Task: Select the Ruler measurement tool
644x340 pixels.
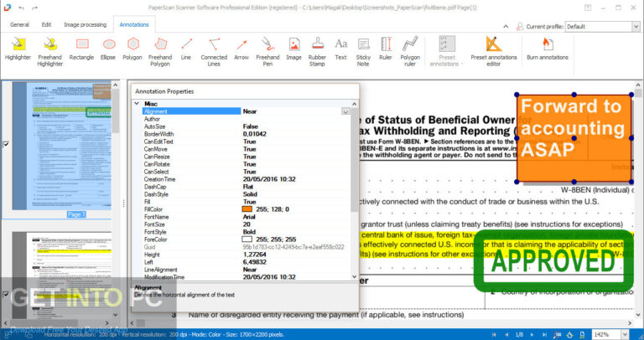Action: (x=386, y=49)
